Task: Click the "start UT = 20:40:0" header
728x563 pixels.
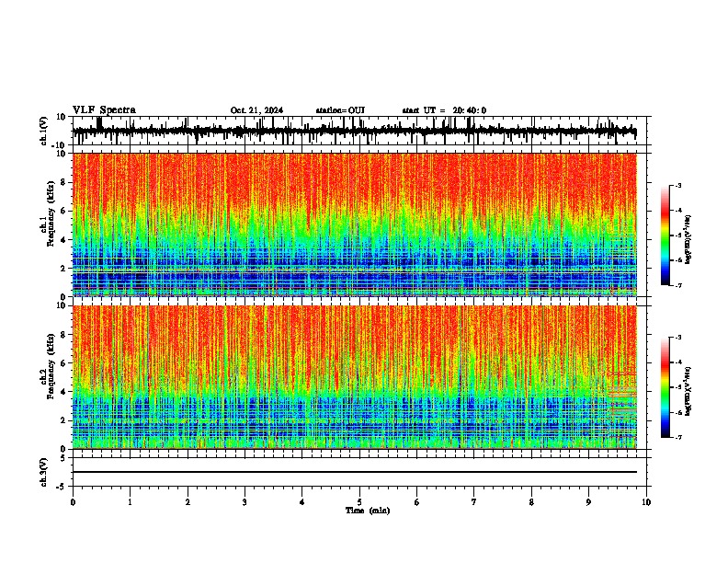Action: 444,110
